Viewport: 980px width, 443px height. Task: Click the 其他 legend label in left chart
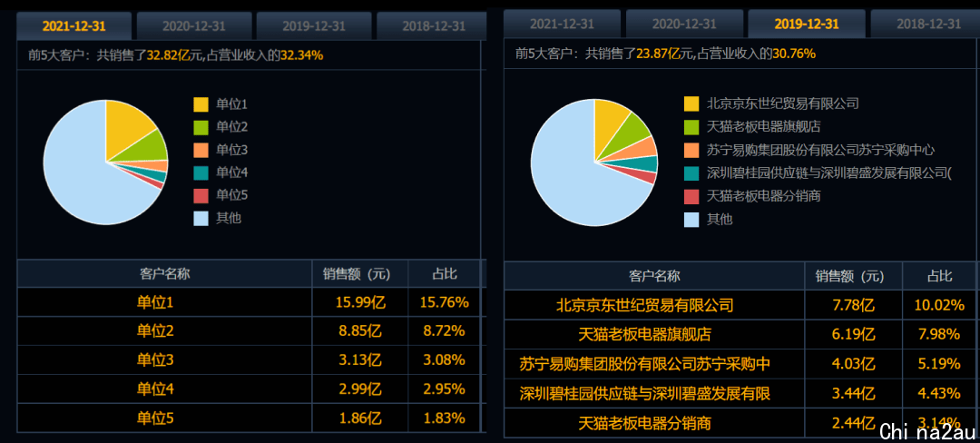coord(229,219)
